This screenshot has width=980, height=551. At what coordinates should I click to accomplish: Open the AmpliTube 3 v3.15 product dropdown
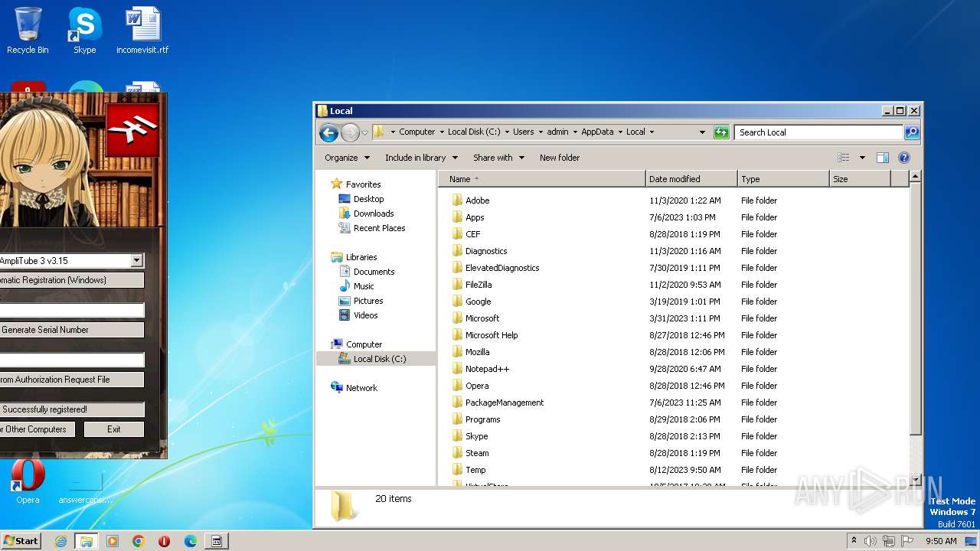pyautogui.click(x=136, y=261)
